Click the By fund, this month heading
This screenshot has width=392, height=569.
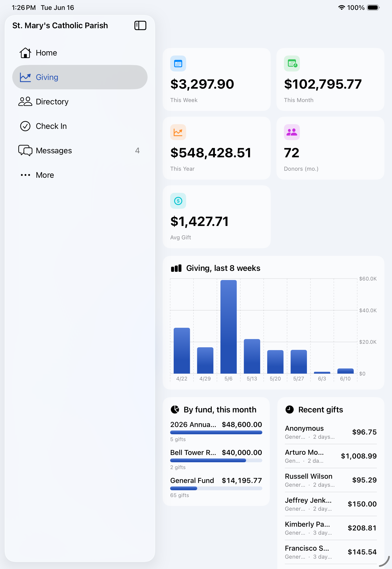pos(220,410)
